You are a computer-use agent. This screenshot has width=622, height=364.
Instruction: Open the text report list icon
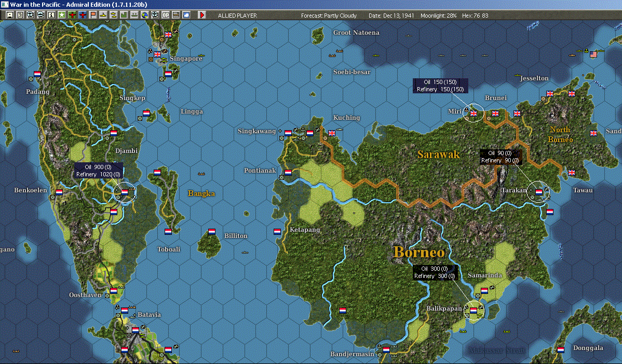pyautogui.click(x=20, y=15)
